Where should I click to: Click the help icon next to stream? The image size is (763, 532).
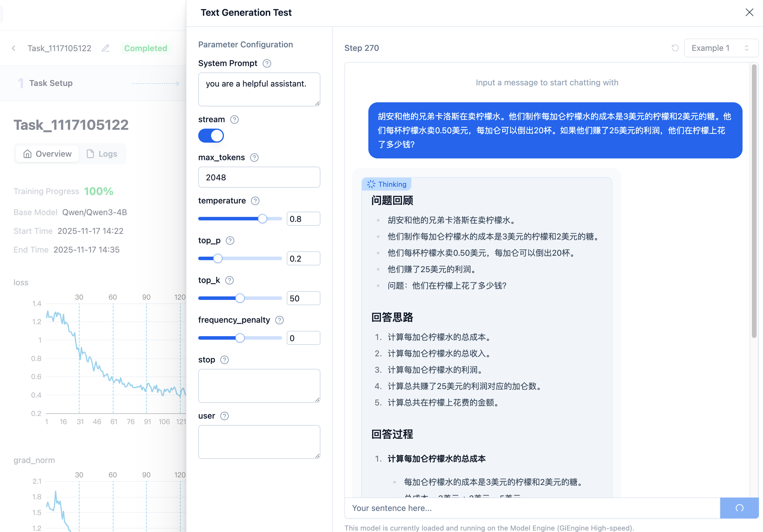pyautogui.click(x=234, y=120)
